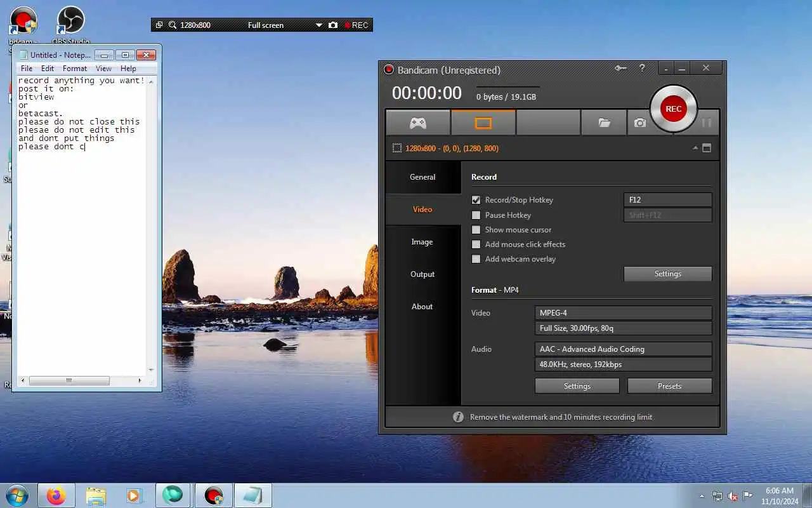Open the Help menu in Notepad
812x508 pixels.
pyautogui.click(x=128, y=69)
